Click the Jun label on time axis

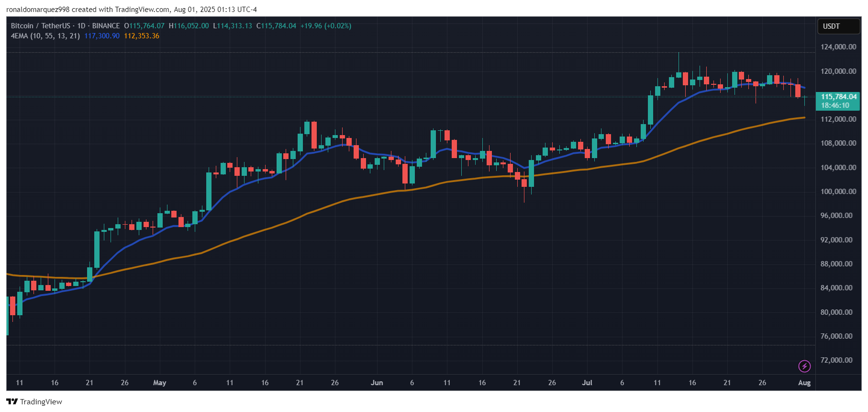[377, 383]
